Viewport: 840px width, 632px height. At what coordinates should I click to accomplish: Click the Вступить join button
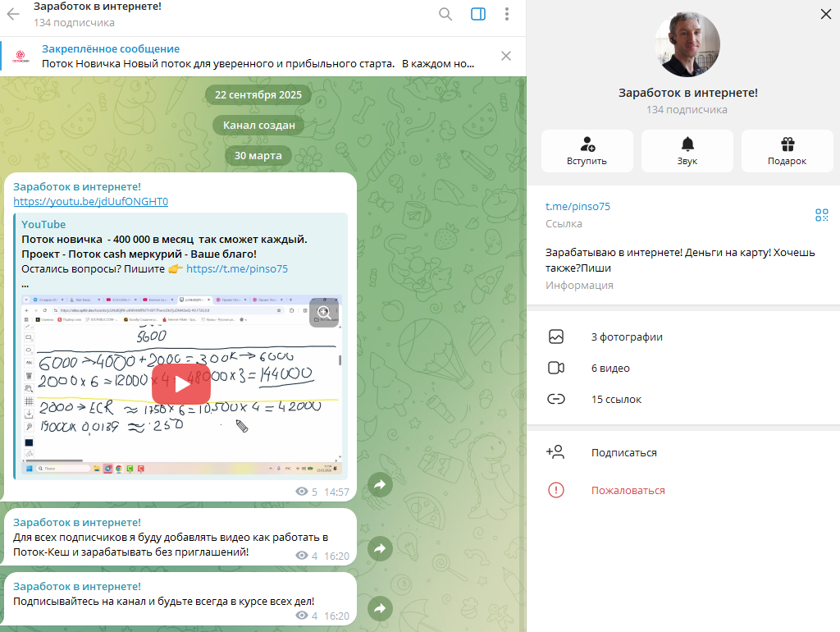pos(587,151)
